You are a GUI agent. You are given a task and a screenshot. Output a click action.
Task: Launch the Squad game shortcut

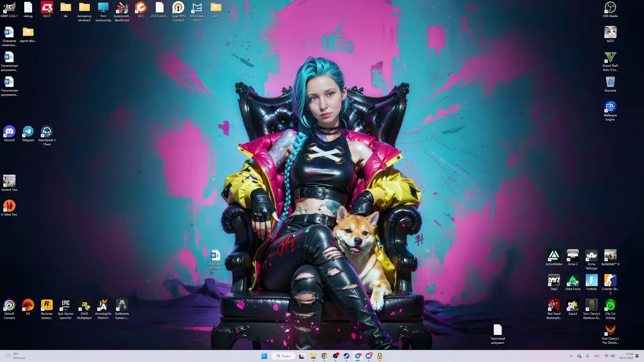(573, 308)
